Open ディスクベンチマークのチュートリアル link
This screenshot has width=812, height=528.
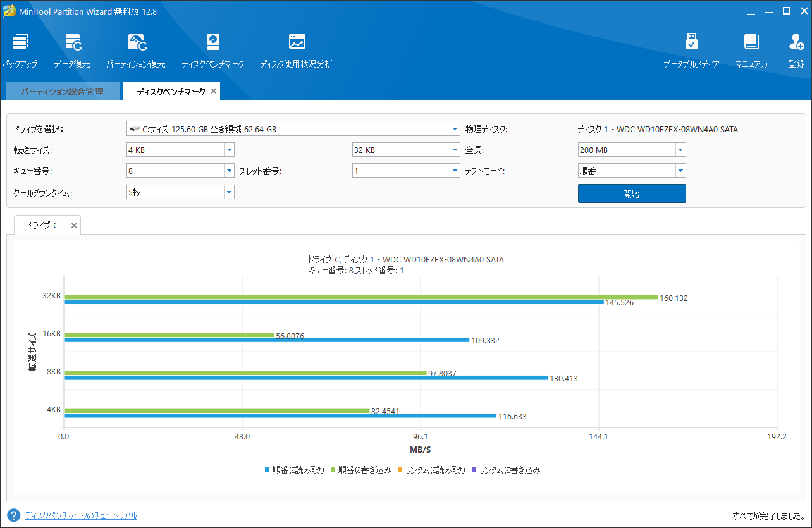click(81, 515)
